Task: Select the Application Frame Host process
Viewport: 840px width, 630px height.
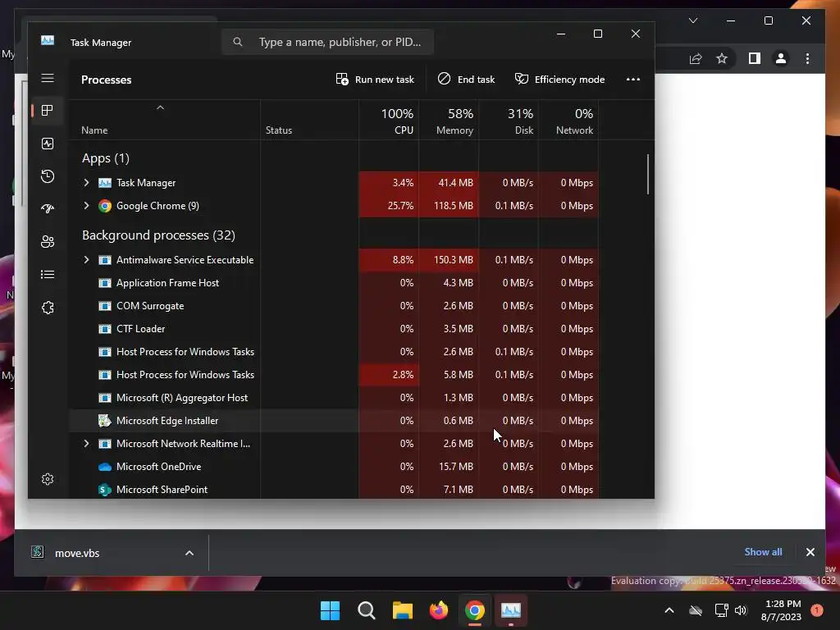Action: coord(333,283)
